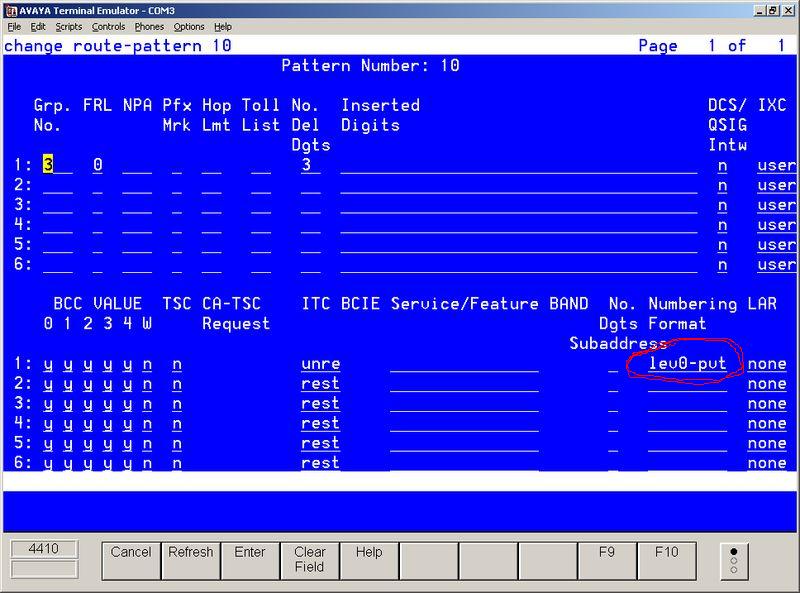Click the F10 function key button

pyautogui.click(x=666, y=561)
